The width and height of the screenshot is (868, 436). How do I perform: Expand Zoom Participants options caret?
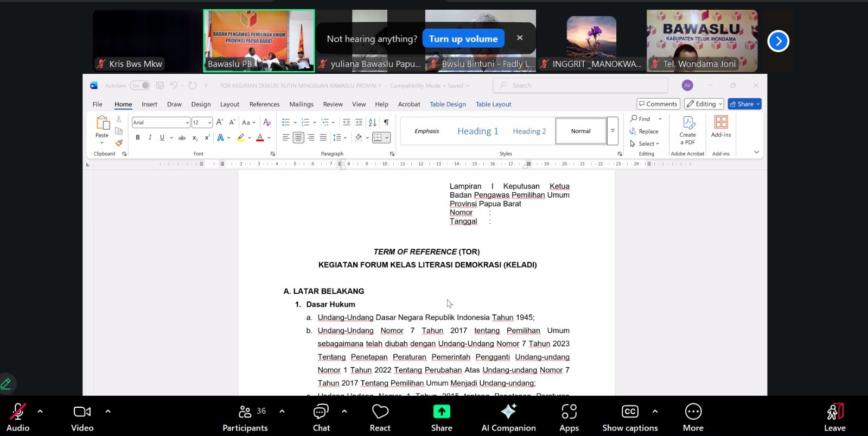pyautogui.click(x=282, y=412)
